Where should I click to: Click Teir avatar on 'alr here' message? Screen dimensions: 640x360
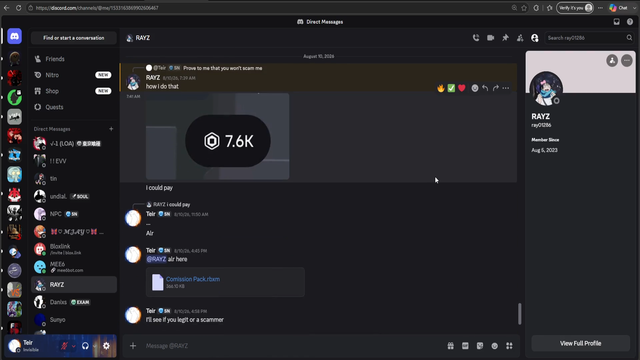[x=133, y=255]
